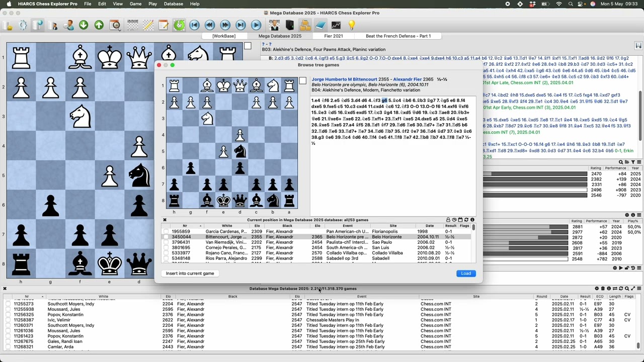
Task: Click the magnifier icon above Rating panel
Action: click(x=621, y=162)
